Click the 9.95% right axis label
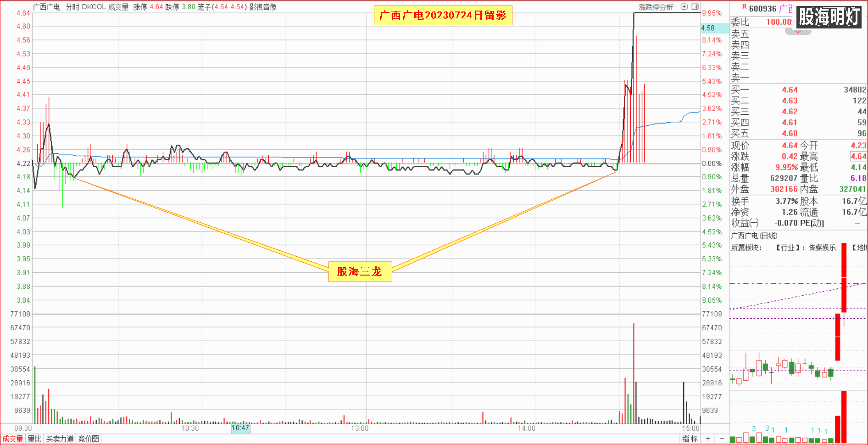This screenshot has height=445, width=868. pos(712,13)
